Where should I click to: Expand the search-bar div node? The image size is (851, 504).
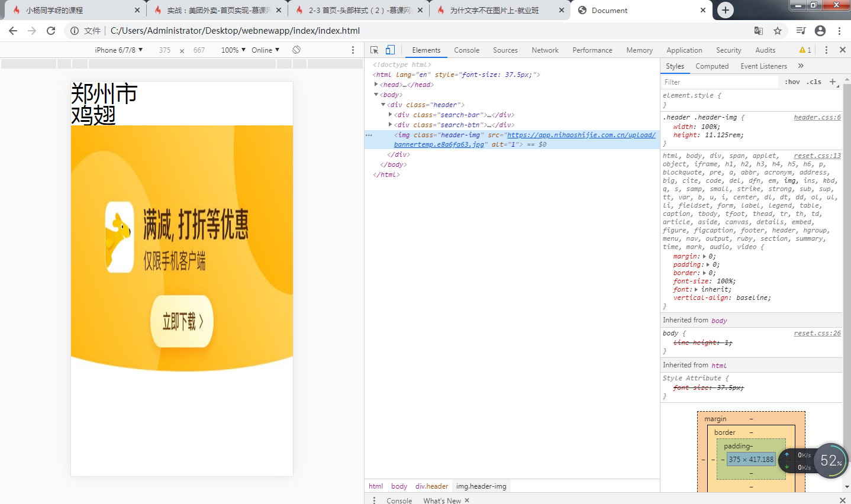[390, 115]
